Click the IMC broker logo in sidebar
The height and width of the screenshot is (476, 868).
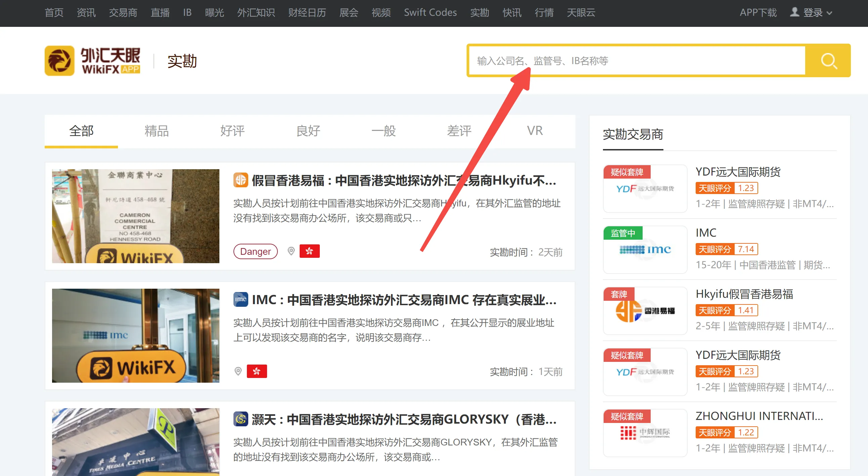click(645, 250)
